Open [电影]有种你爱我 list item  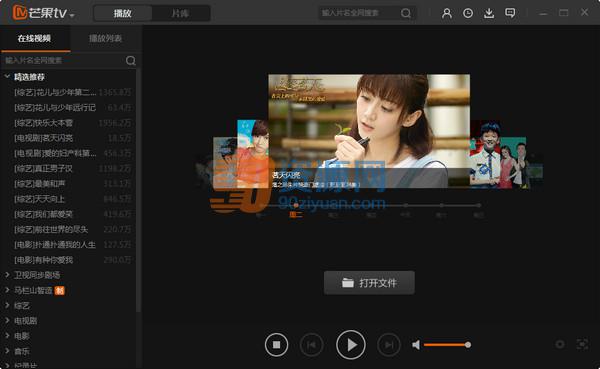pyautogui.click(x=72, y=260)
